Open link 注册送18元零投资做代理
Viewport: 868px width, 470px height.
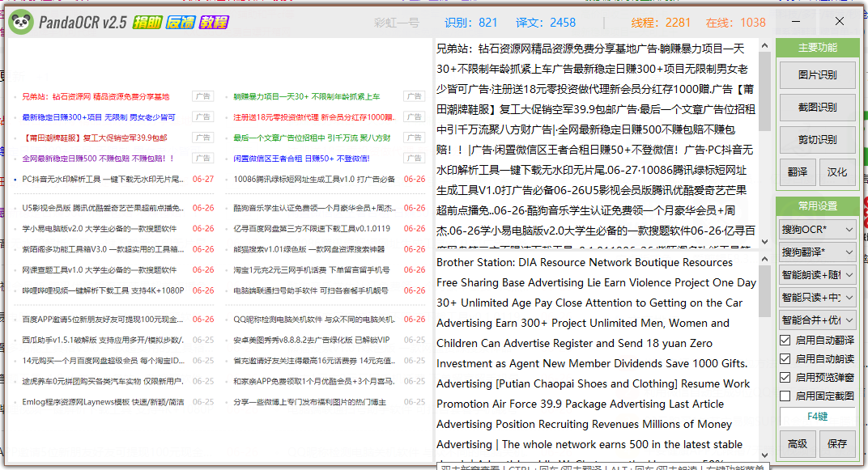point(313,117)
